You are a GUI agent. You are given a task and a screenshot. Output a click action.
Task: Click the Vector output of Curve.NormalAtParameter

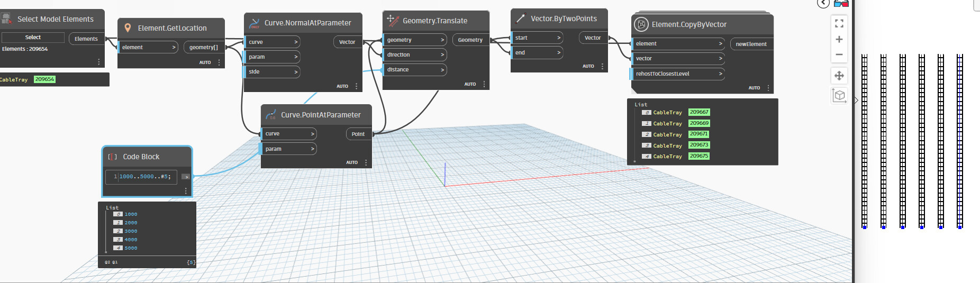347,42
